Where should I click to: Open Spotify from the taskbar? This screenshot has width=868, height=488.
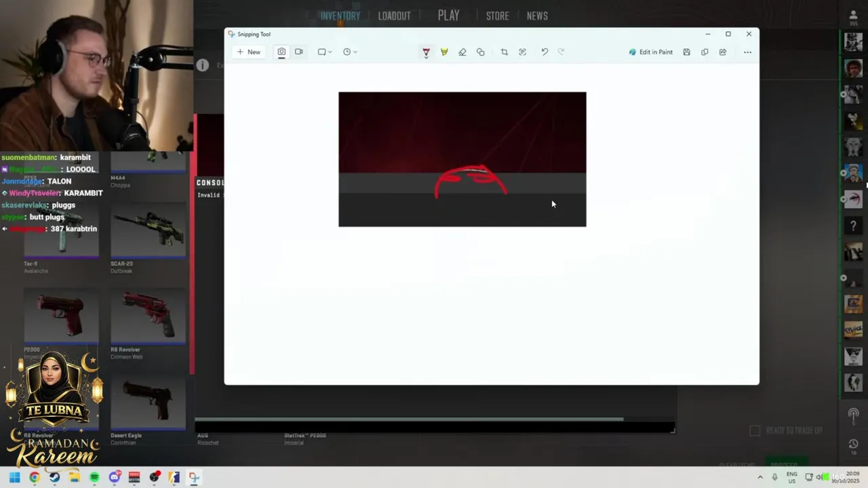click(94, 477)
